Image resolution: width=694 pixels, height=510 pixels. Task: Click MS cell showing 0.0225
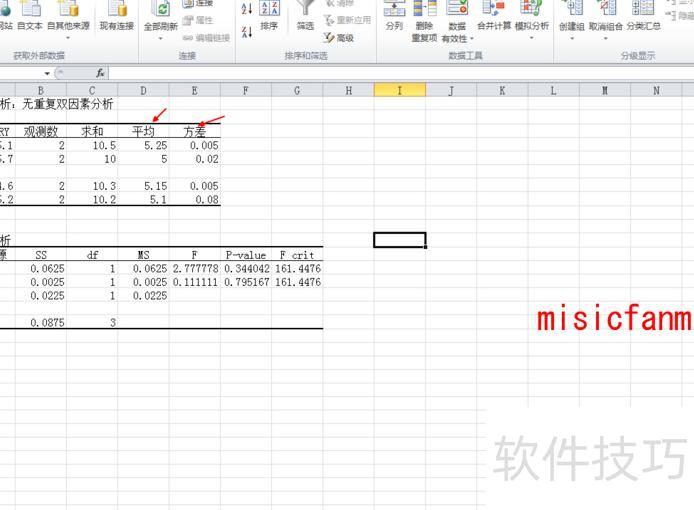(x=143, y=295)
